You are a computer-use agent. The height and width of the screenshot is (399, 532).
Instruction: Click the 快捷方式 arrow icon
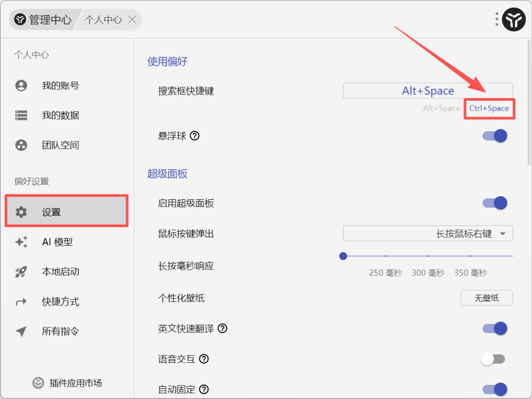[21, 302]
